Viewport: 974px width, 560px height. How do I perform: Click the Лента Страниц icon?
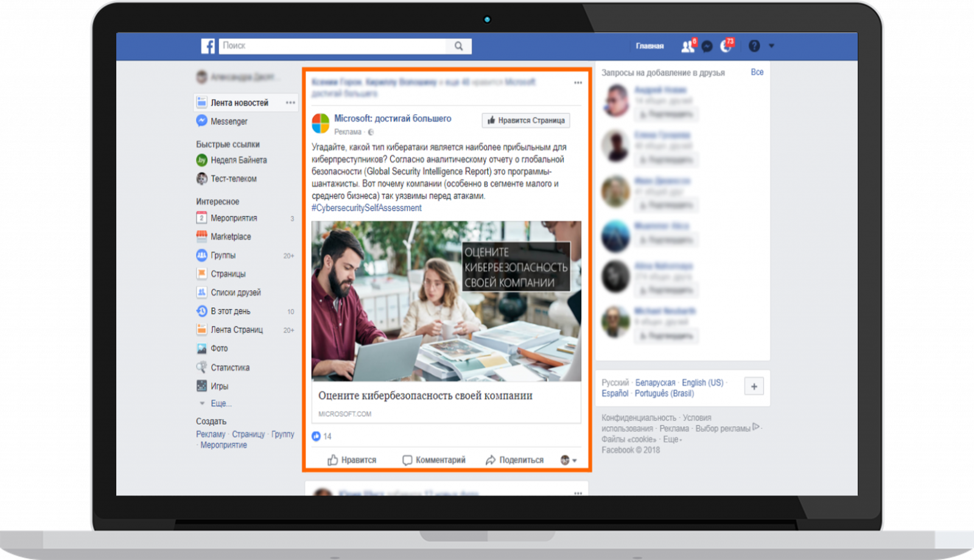pyautogui.click(x=201, y=330)
